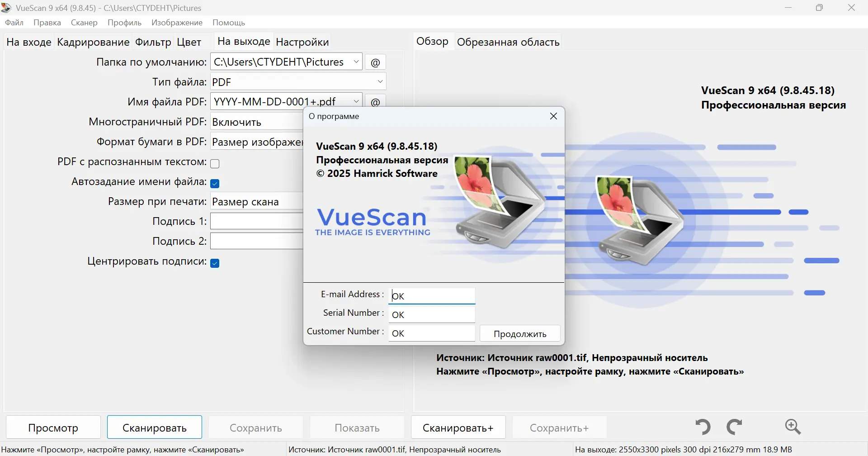Click the disabled Сохранить+ button
Image resolution: width=868 pixels, height=456 pixels.
point(559,427)
